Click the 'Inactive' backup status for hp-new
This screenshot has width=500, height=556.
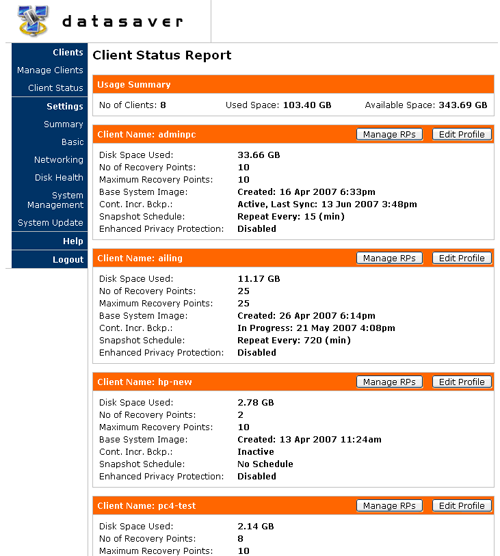coord(256,452)
